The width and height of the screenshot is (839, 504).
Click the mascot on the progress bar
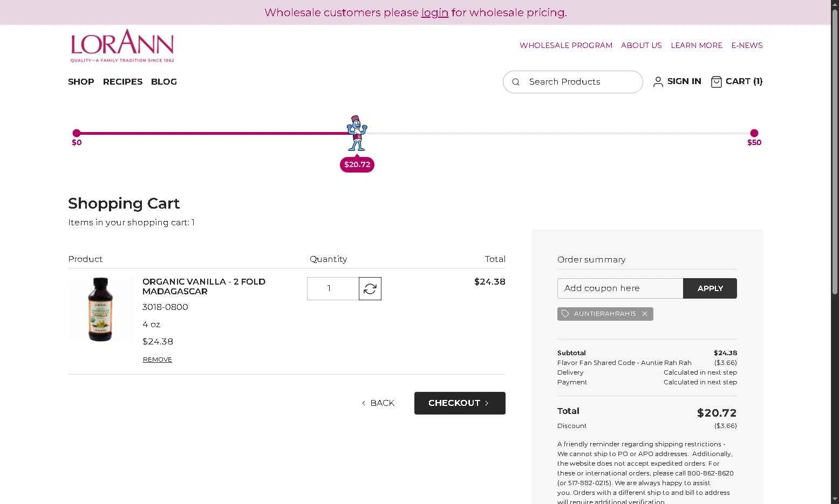pyautogui.click(x=357, y=133)
